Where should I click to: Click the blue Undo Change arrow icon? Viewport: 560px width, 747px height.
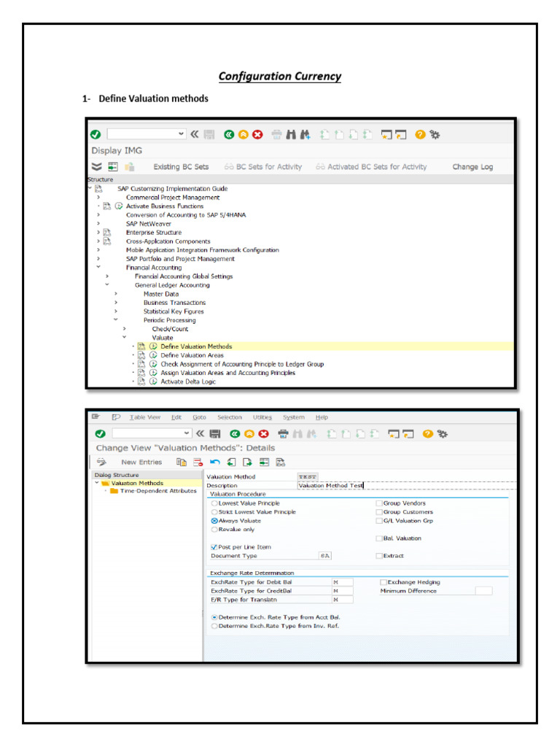[x=215, y=462]
